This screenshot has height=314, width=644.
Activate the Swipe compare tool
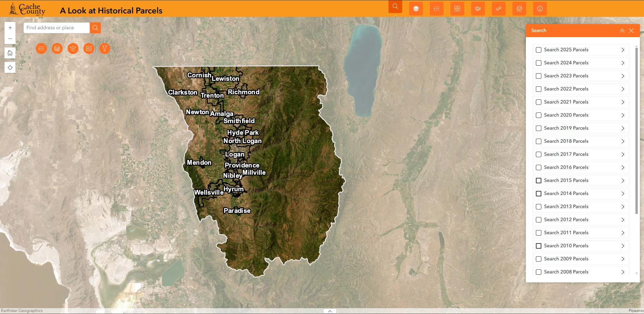89,48
